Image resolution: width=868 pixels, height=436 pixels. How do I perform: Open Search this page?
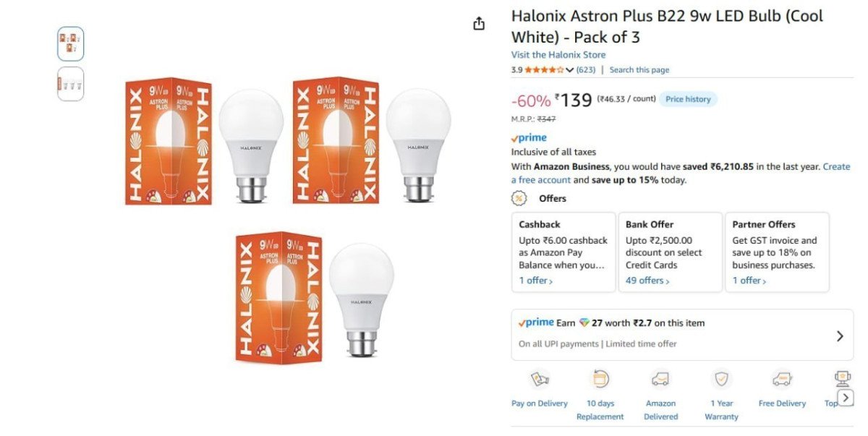(639, 69)
